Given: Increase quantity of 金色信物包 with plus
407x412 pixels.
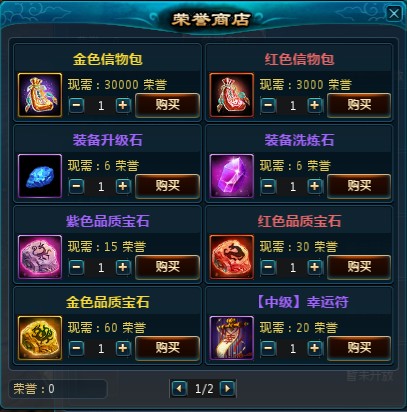Looking at the screenshot, I should 123,105.
